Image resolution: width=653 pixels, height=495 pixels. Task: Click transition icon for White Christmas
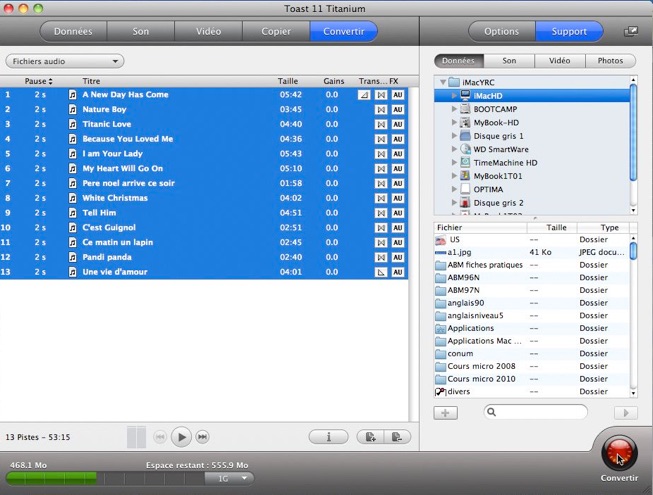click(x=381, y=198)
